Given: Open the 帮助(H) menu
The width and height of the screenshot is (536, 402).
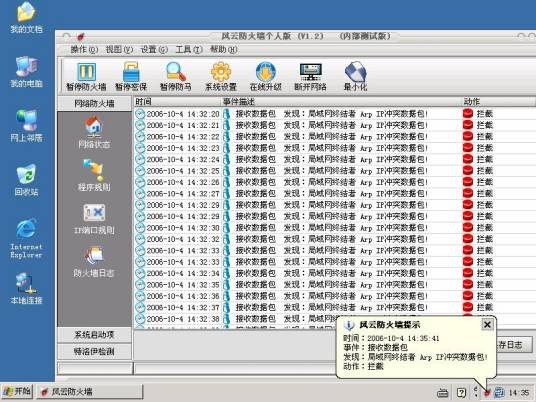Looking at the screenshot, I should 224,50.
